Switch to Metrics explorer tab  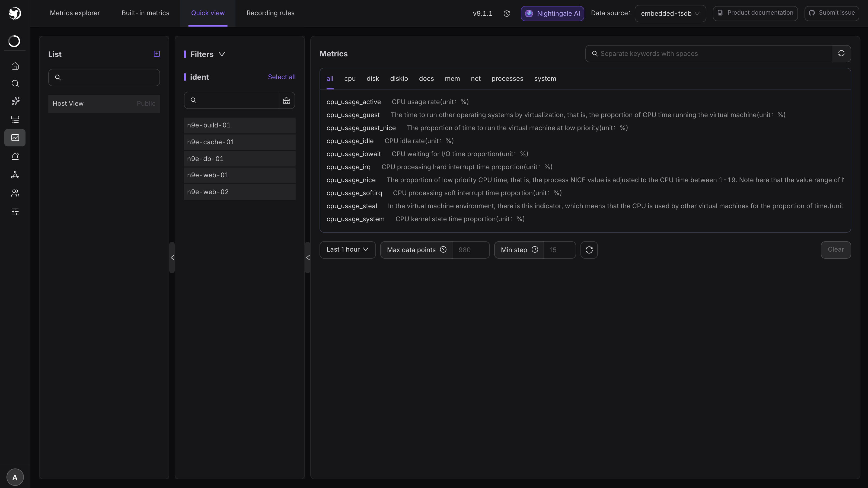(x=75, y=13)
